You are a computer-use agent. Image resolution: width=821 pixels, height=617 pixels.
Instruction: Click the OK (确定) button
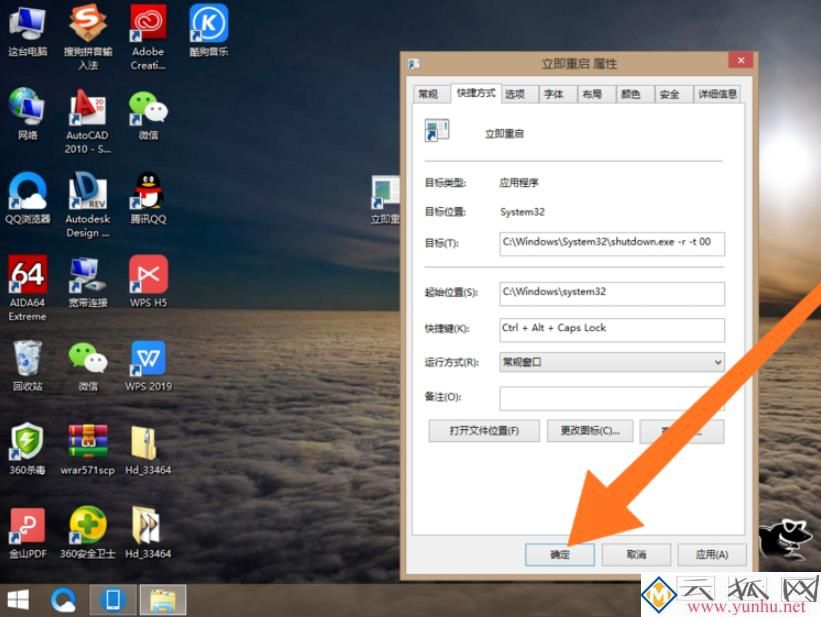tap(560, 554)
